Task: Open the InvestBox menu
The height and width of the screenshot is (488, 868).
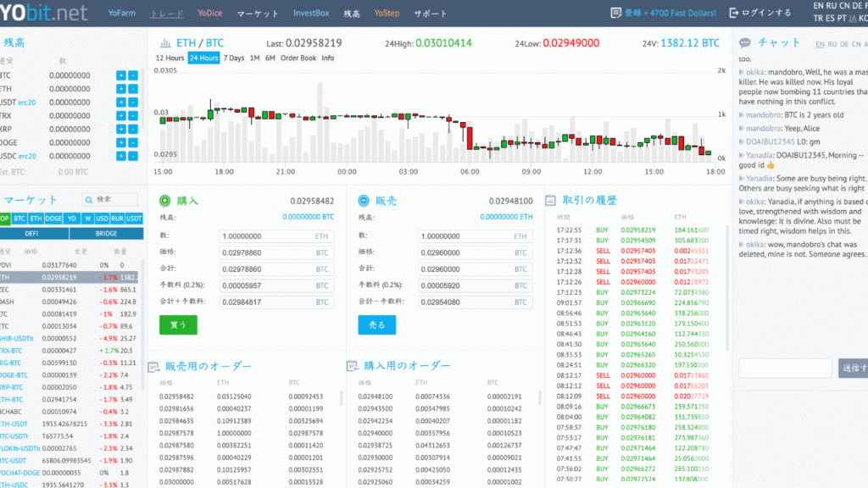Action: (312, 13)
